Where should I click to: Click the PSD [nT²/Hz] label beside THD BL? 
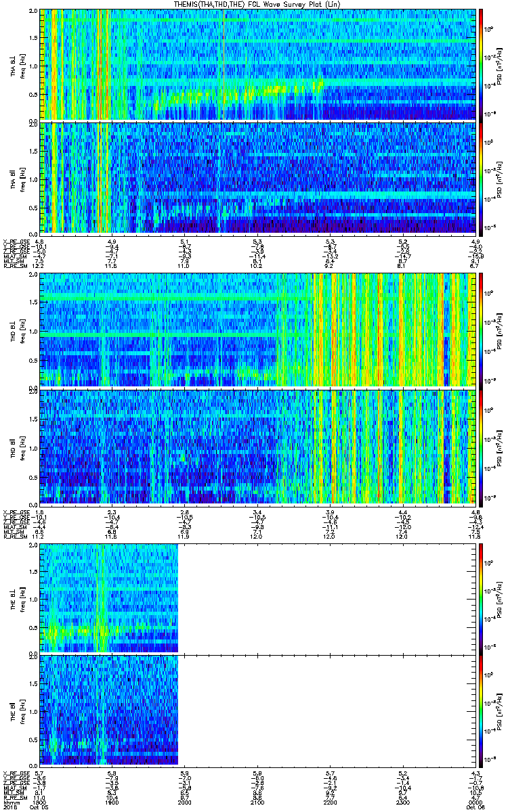[x=501, y=330]
